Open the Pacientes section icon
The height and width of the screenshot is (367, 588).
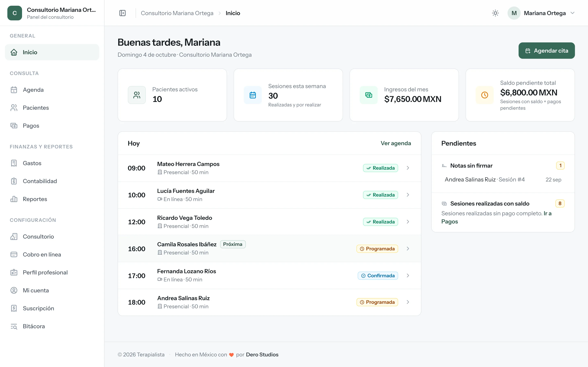pyautogui.click(x=14, y=108)
